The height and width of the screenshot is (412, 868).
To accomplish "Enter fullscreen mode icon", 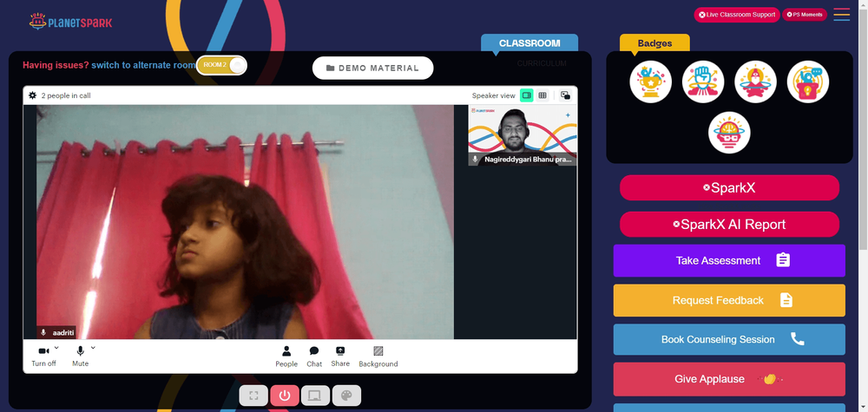I will point(253,396).
